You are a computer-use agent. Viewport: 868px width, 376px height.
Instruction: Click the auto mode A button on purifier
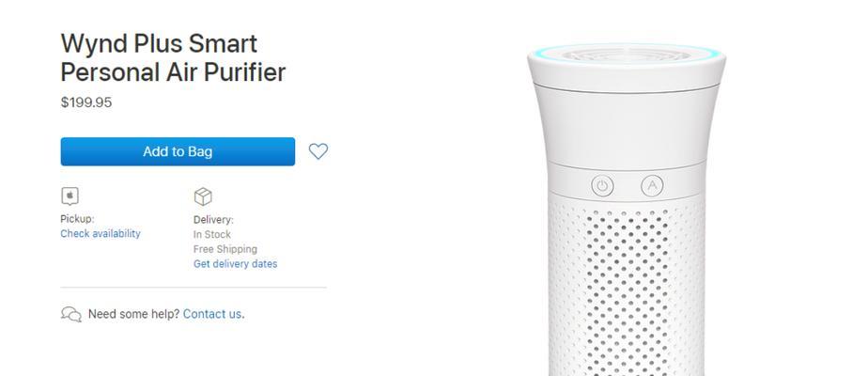pos(652,185)
